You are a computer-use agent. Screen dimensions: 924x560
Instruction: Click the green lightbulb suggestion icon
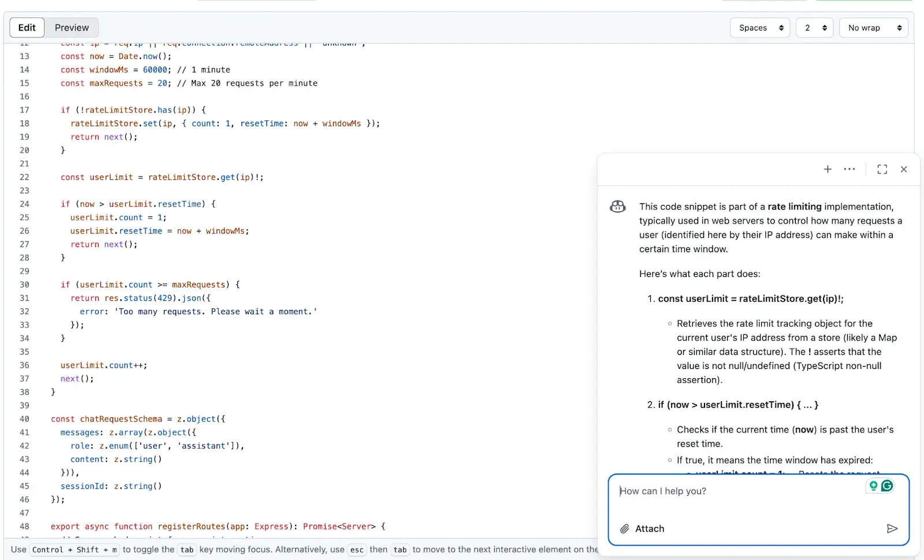[x=873, y=486]
